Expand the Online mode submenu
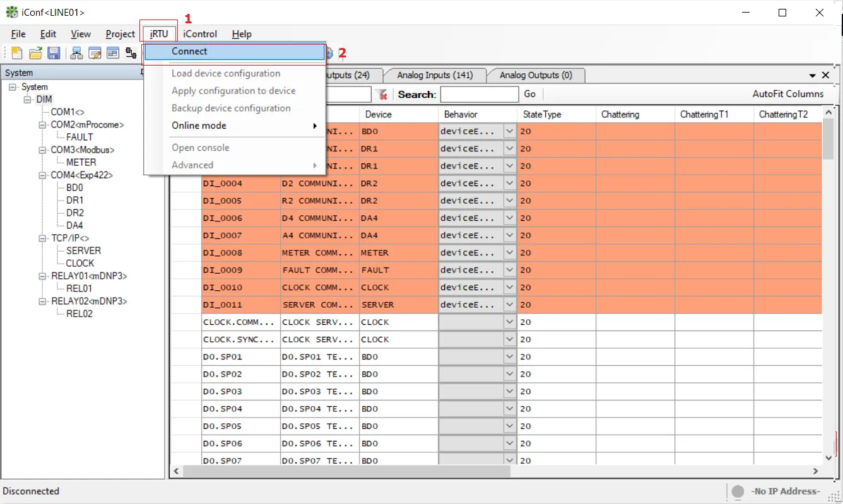 point(235,126)
